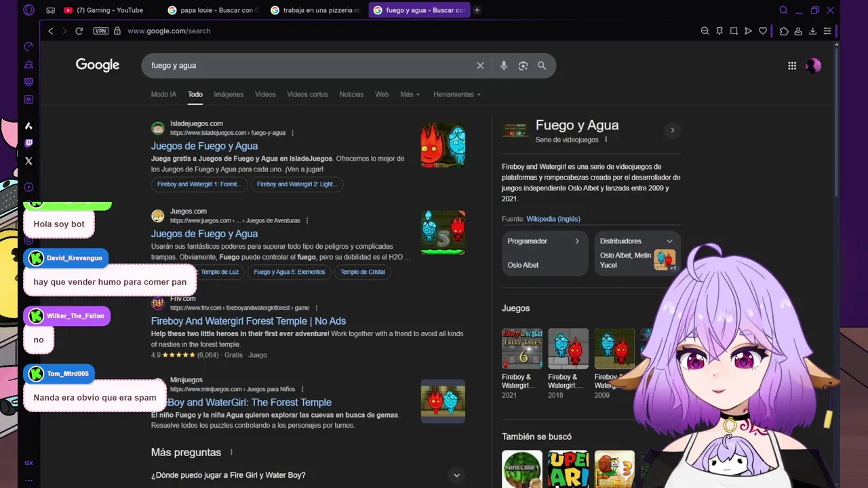Screen dimensions: 868x488
Task: Open GX Corner gamepad icon in tab bar
Action: [50, 10]
